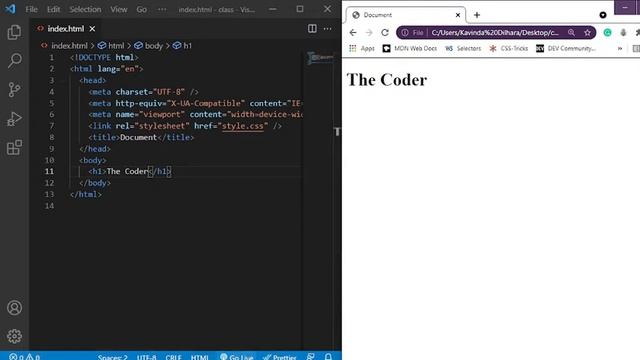The width and height of the screenshot is (640, 360).
Task: Open the MDN Web Docs bookmark
Action: tap(409, 48)
